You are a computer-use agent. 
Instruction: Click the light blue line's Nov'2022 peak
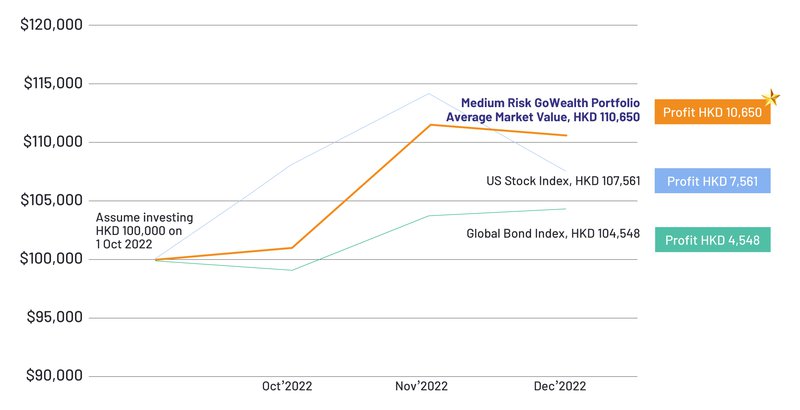coord(429,93)
